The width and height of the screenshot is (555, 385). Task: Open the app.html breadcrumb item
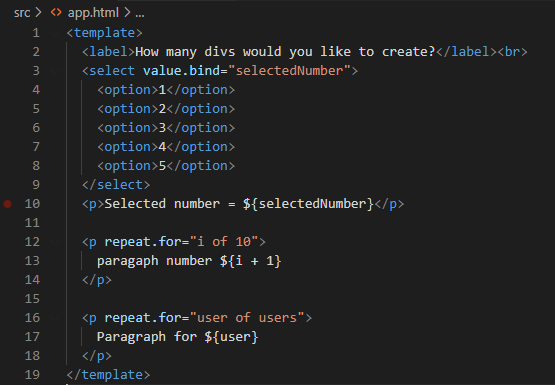point(93,13)
